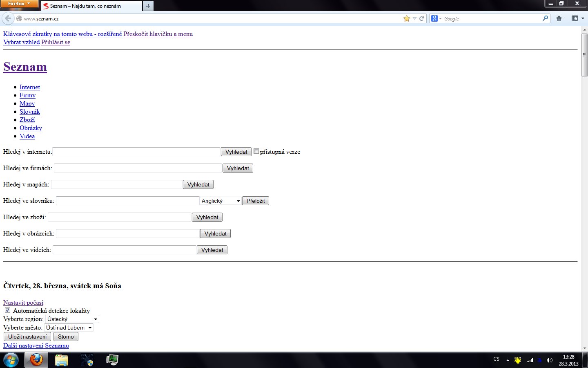Click the Hledej v mapách text field
588x368 pixels.
click(x=117, y=184)
